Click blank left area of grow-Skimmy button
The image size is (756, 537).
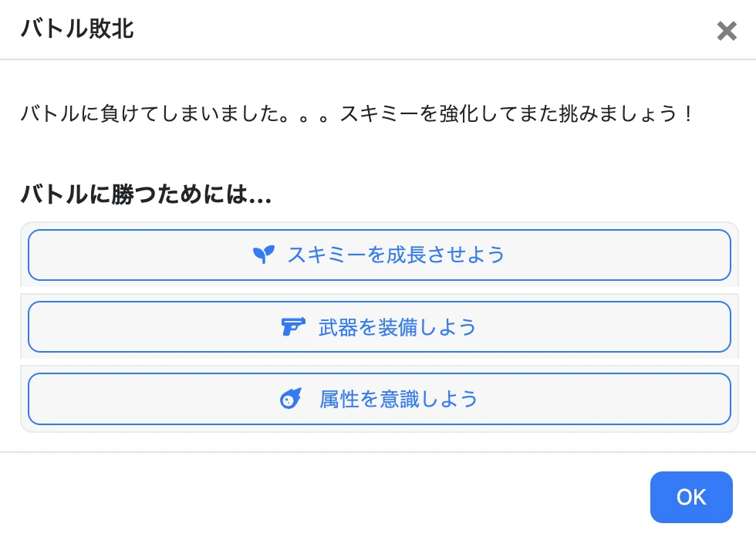click(140, 255)
